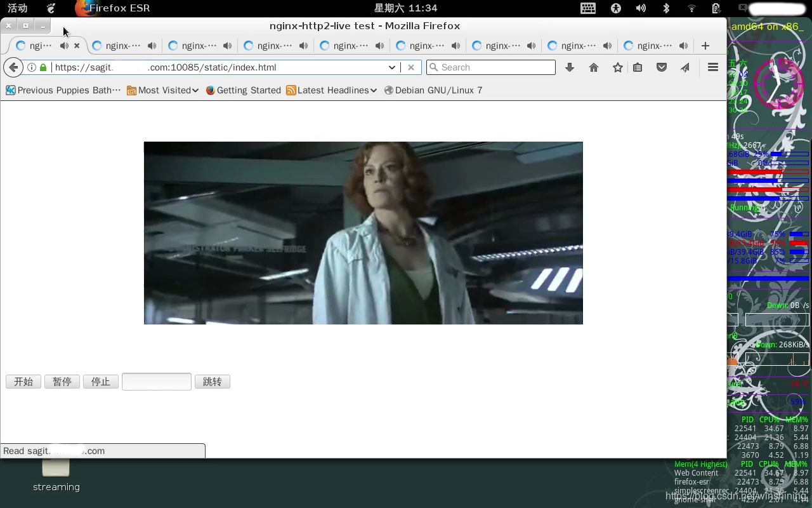Open the Firefox hamburger menu
The height and width of the screenshot is (508, 812).
[x=712, y=67]
